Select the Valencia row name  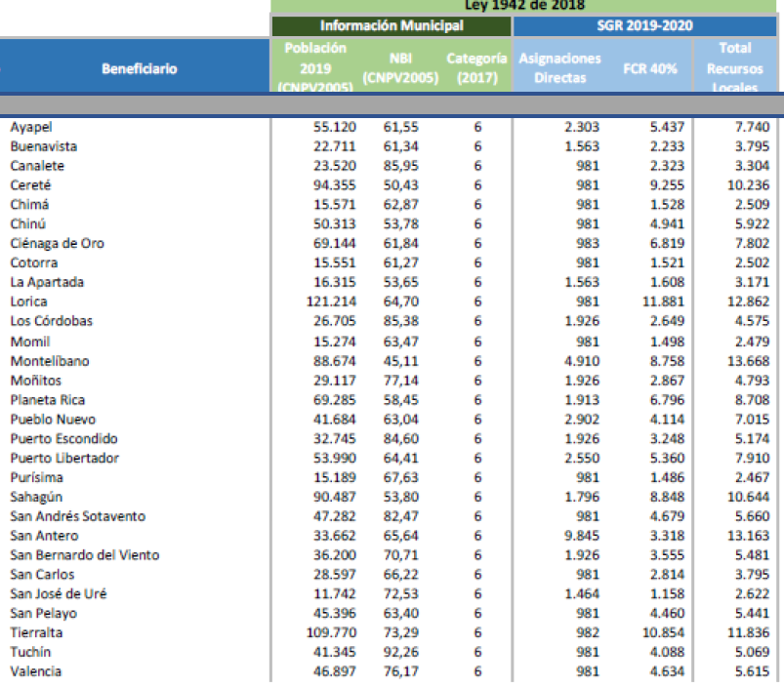[x=36, y=671]
